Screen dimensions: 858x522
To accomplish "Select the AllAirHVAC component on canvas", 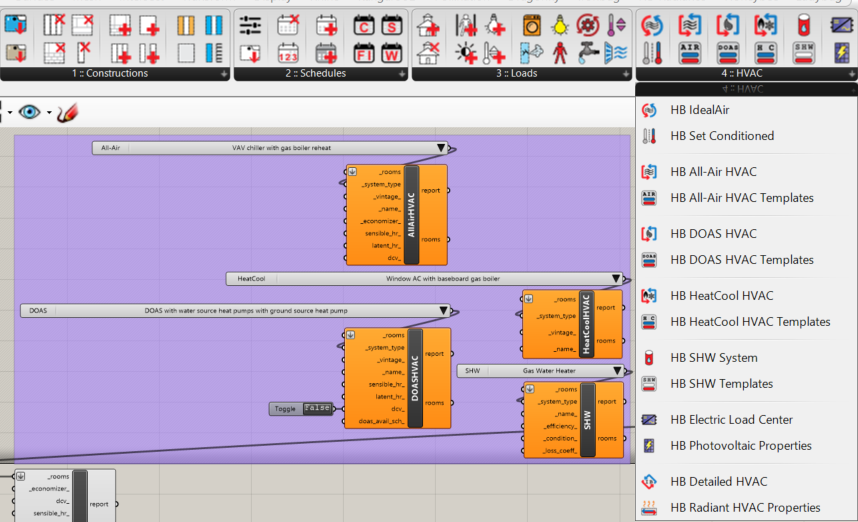I will (x=411, y=215).
